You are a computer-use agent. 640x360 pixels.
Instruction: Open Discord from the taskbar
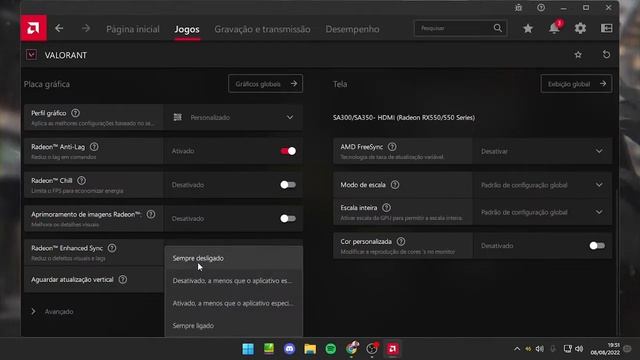pyautogui.click(x=289, y=349)
